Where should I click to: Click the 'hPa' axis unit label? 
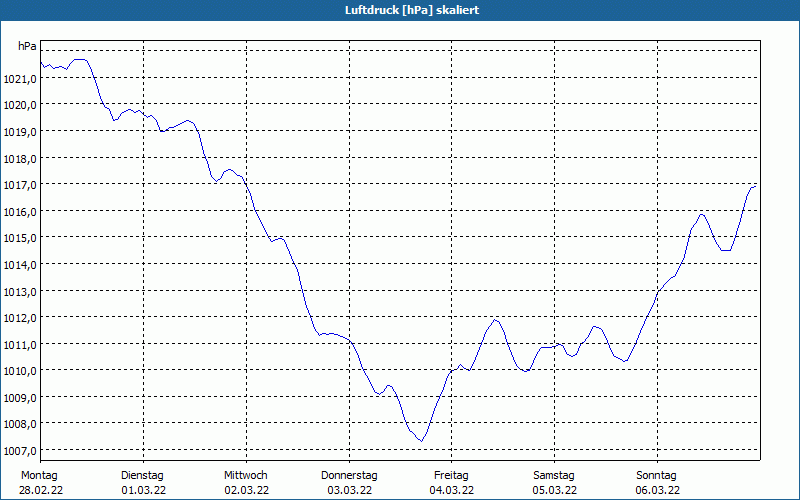tap(27, 46)
